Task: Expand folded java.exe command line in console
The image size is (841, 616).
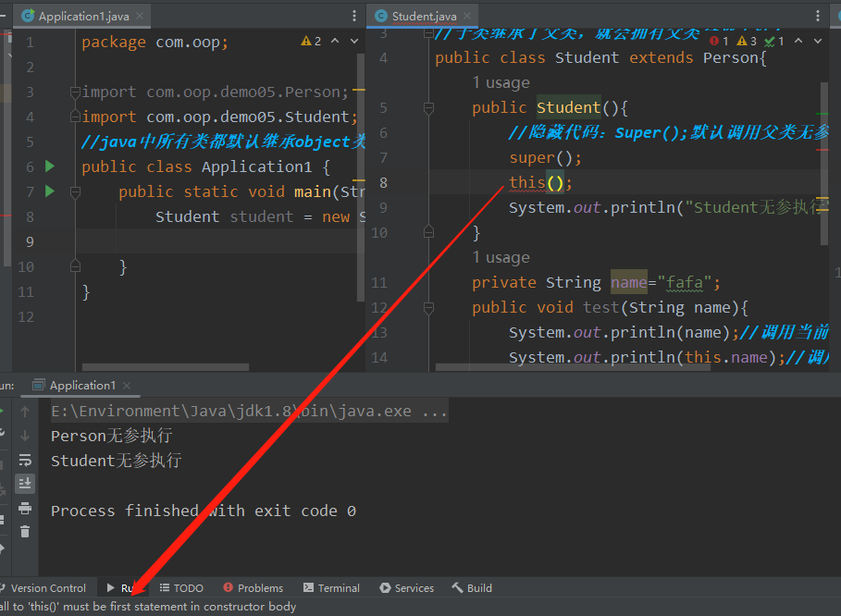Action: coord(250,412)
